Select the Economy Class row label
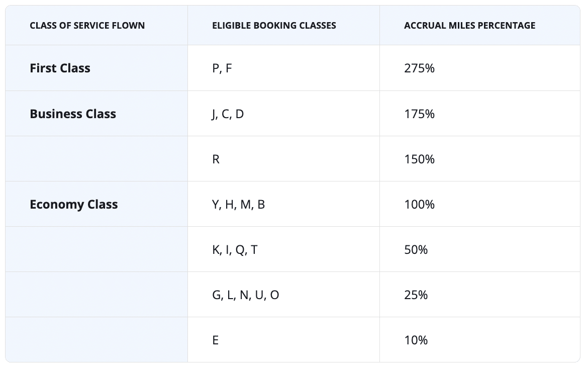The image size is (588, 368). (x=74, y=205)
